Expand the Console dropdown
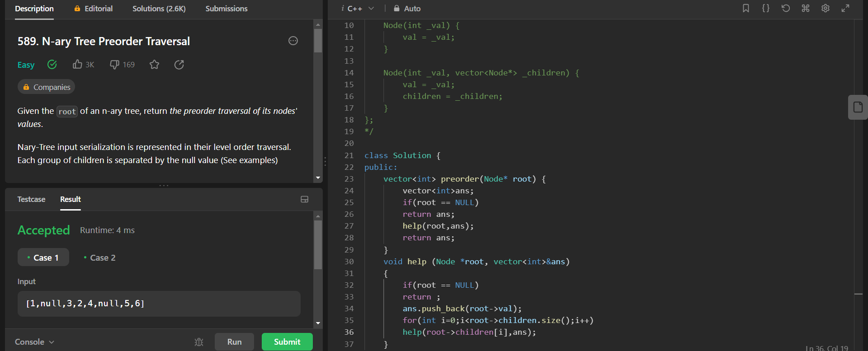This screenshot has width=868, height=351. [x=35, y=342]
